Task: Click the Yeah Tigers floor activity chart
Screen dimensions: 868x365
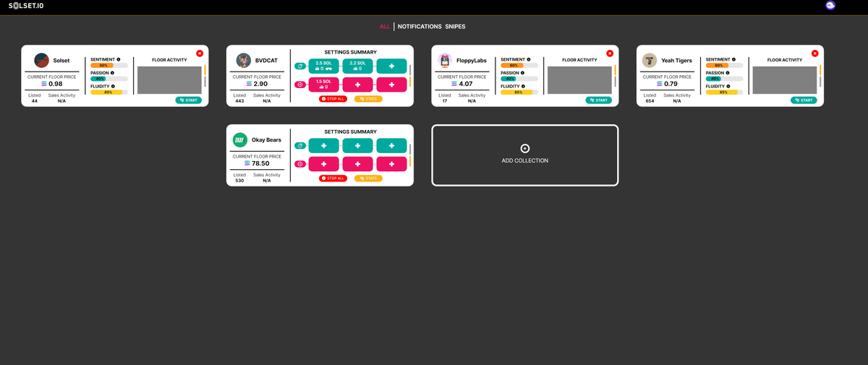Action: [785, 80]
